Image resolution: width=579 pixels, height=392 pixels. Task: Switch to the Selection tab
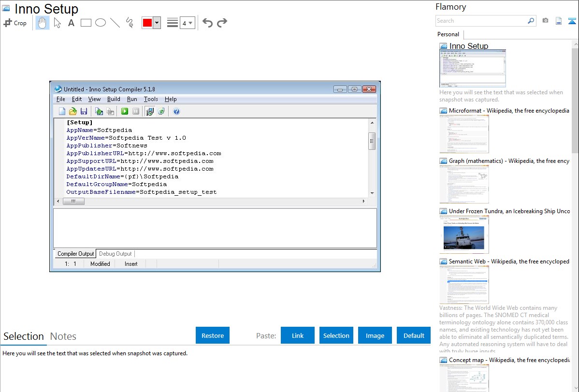coord(24,336)
